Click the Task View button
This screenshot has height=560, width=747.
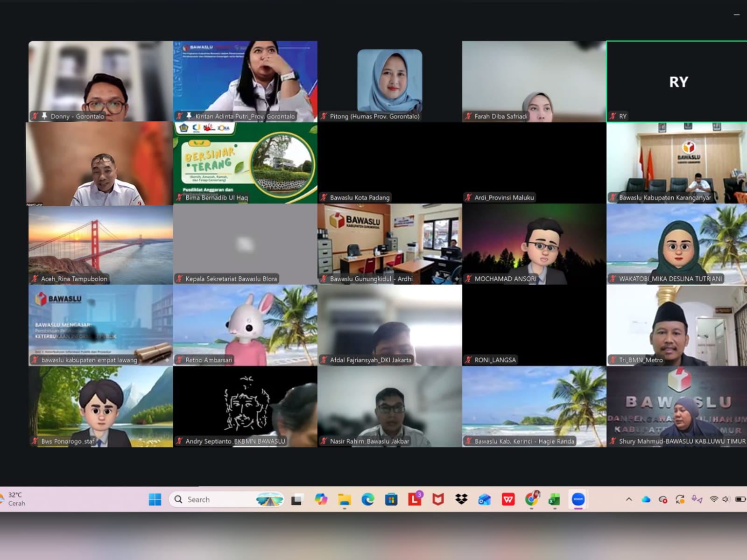click(x=297, y=500)
